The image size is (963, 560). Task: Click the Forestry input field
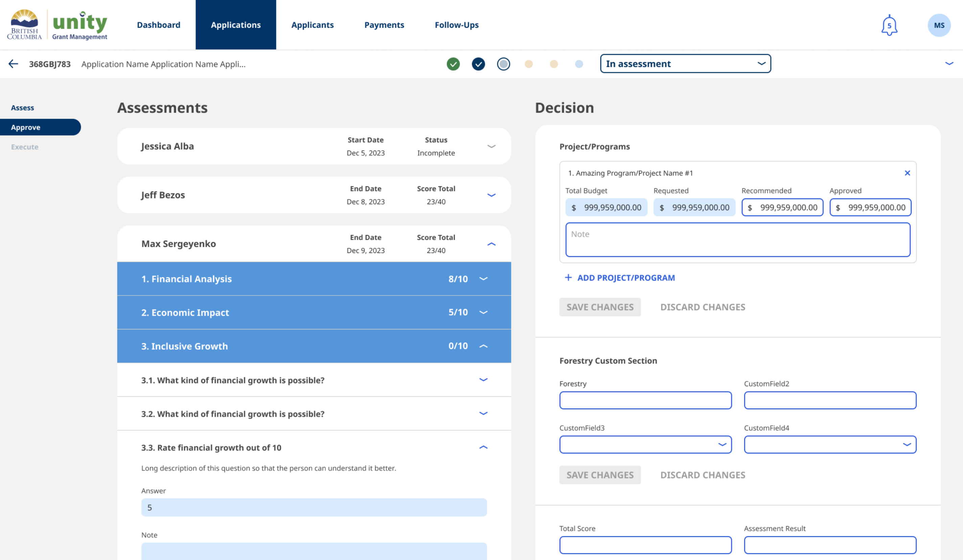tap(645, 400)
